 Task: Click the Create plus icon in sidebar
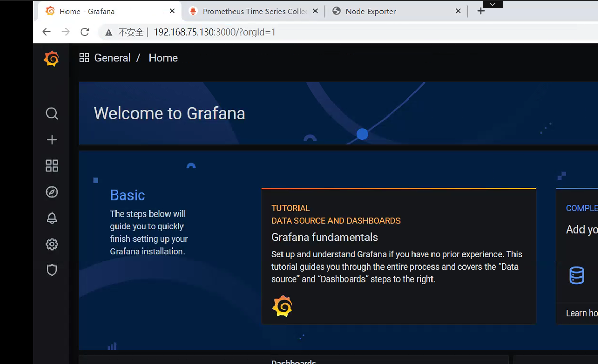click(x=52, y=140)
